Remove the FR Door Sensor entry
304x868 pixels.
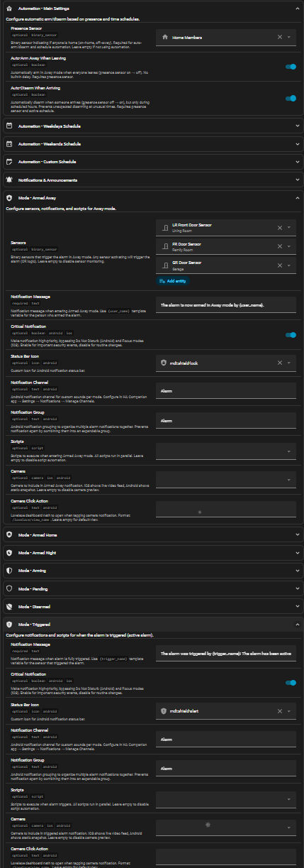[279, 247]
